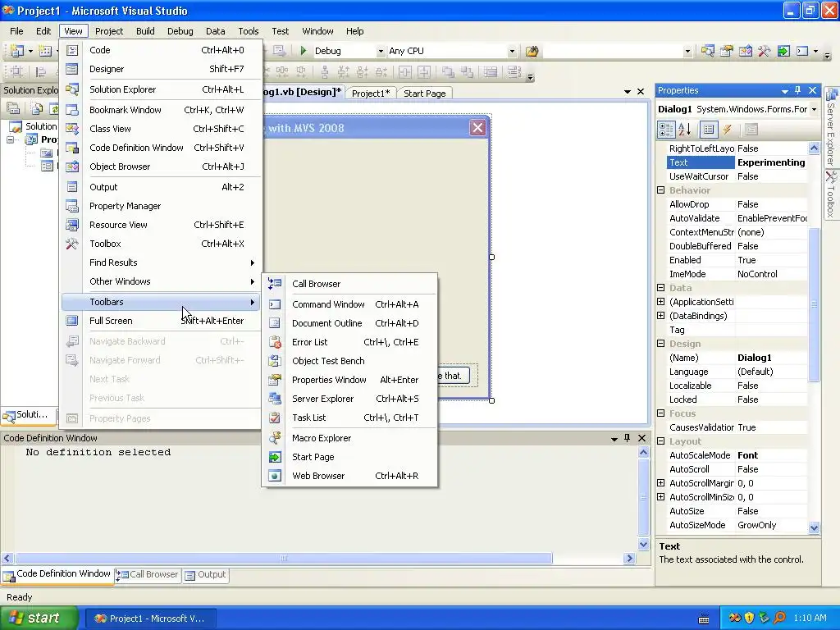This screenshot has width=840, height=630.
Task: Switch to Project1* document tab
Action: click(x=371, y=94)
